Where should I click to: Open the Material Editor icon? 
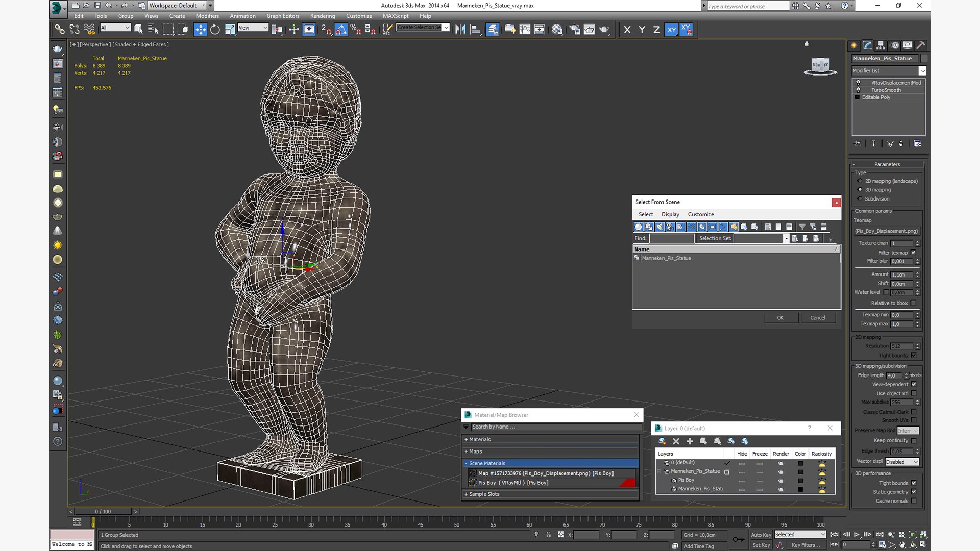pos(557,30)
